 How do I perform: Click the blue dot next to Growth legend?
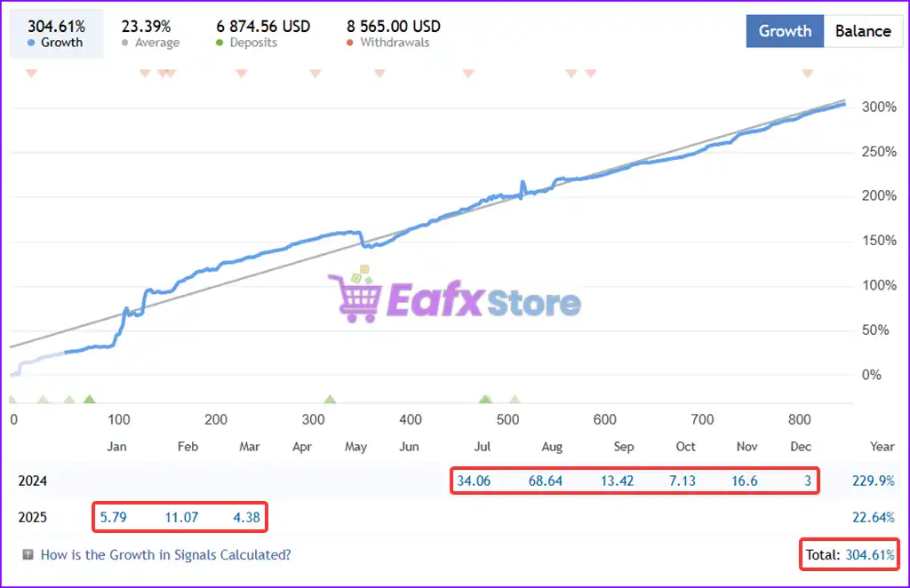[32, 43]
